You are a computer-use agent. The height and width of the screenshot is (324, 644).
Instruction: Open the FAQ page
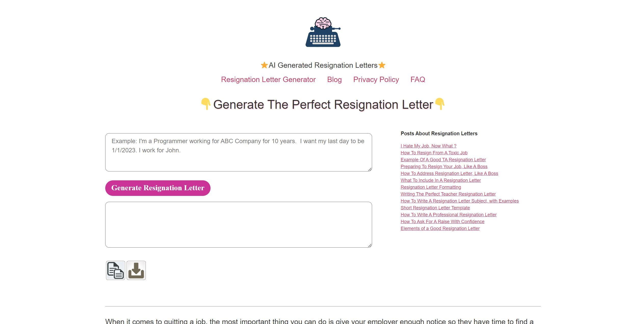(417, 79)
